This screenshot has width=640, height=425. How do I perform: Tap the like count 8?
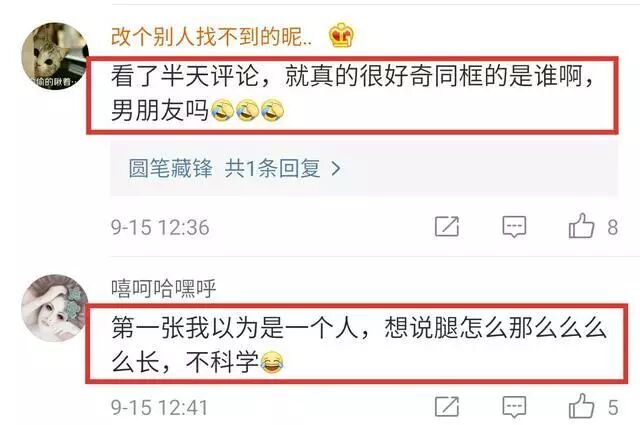tap(612, 227)
